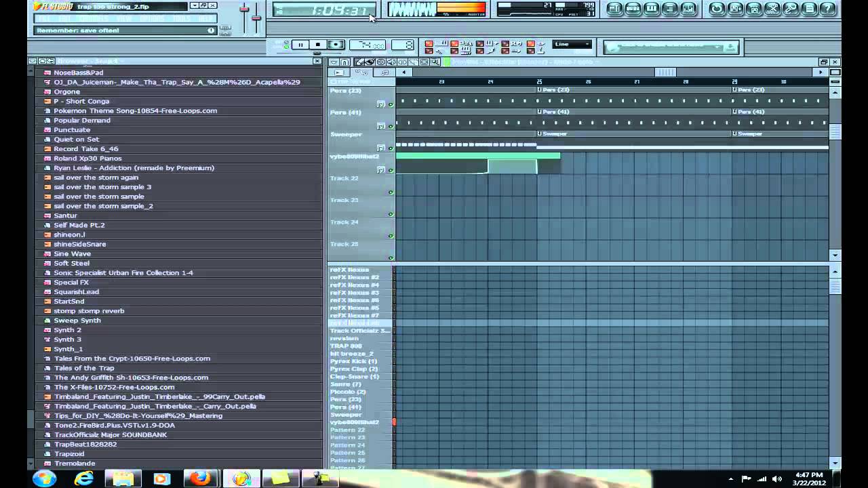
Task: Select the playlist Select tool
Action: (x=425, y=62)
